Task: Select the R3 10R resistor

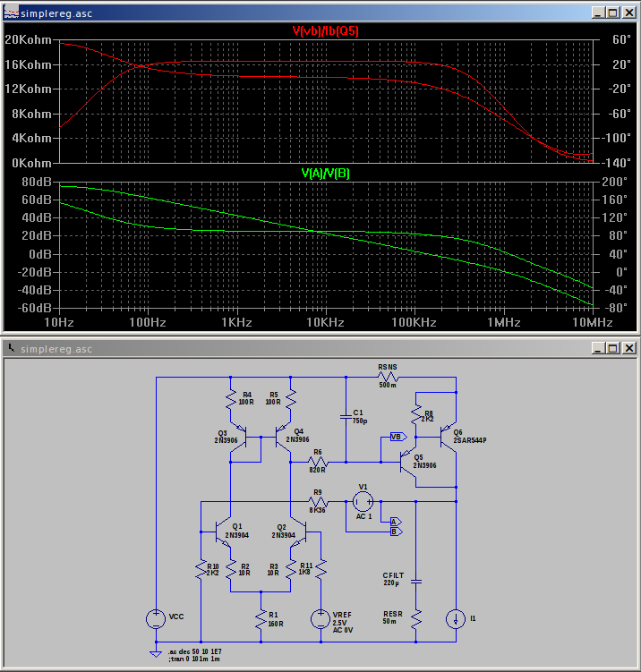Action: 291,570
